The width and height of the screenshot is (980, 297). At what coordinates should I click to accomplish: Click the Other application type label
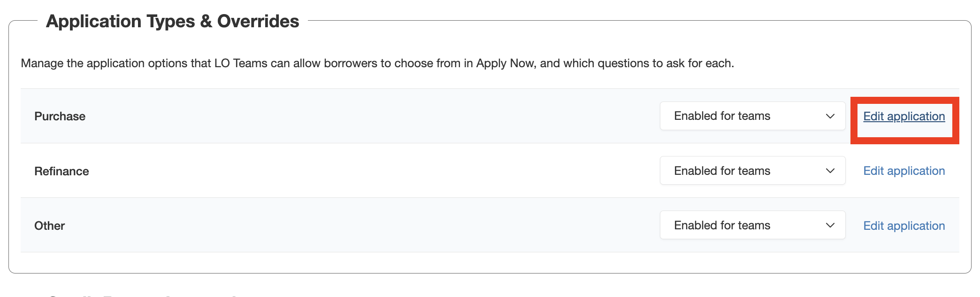click(x=49, y=226)
